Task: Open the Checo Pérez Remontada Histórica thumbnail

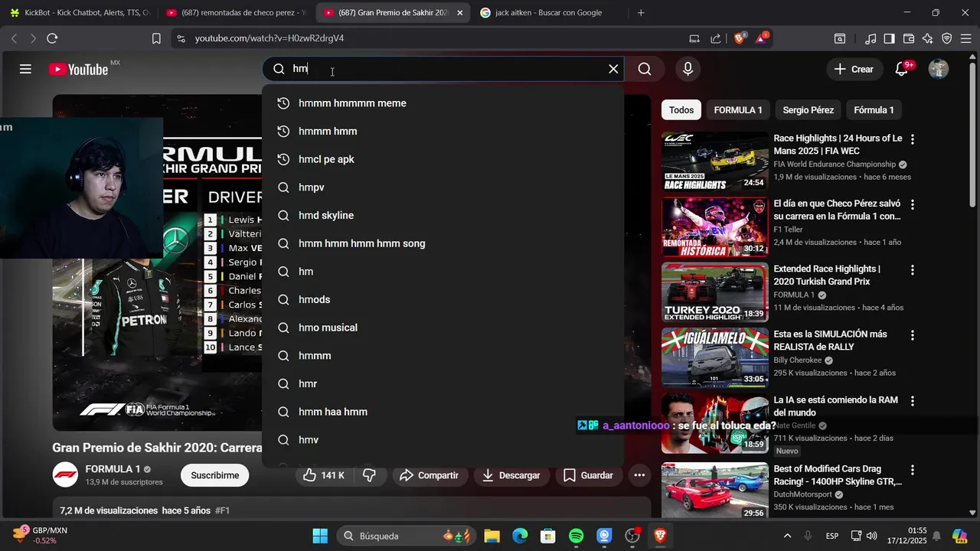Action: click(x=714, y=227)
